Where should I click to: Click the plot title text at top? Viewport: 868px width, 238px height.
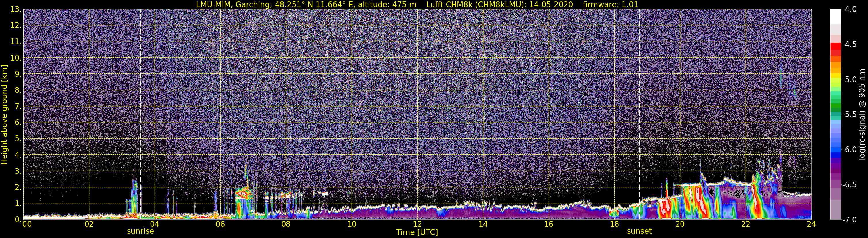[x=417, y=4]
